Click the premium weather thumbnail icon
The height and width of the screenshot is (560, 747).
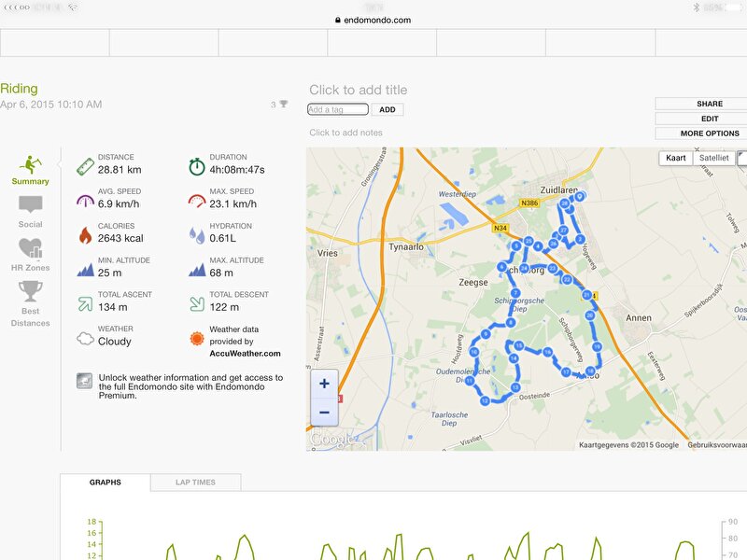84,381
